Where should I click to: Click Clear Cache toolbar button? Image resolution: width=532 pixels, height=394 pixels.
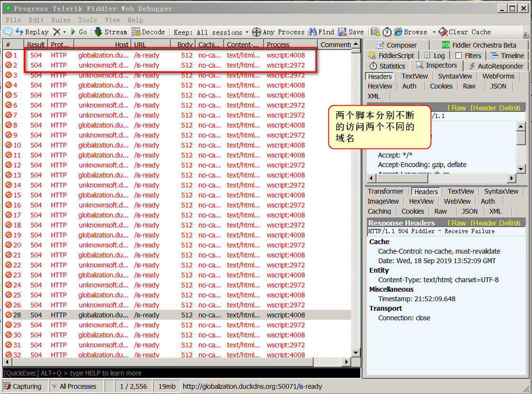[464, 32]
